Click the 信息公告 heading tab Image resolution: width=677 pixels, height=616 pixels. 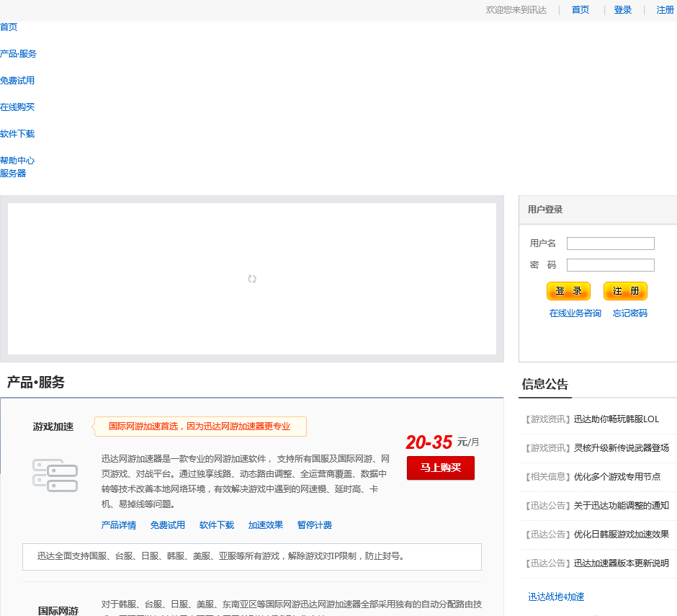tap(545, 385)
